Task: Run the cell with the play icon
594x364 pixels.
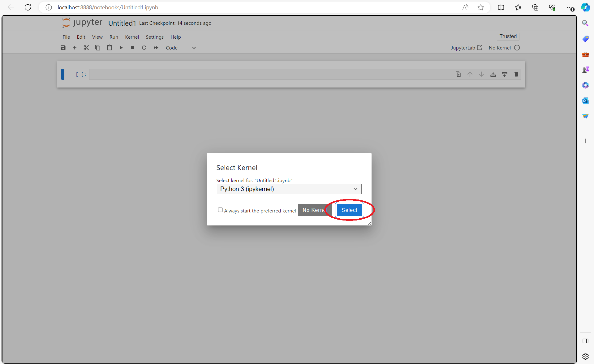Action: [121, 48]
